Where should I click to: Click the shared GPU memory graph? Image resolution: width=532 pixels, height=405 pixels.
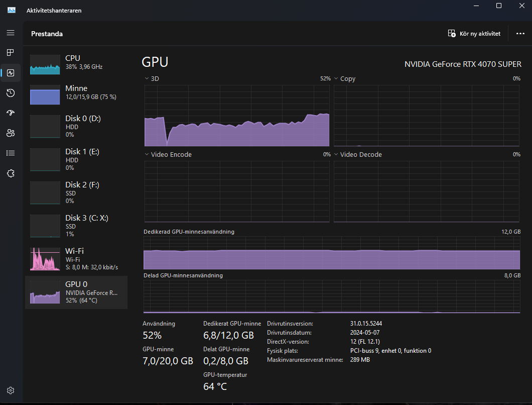[x=332, y=296]
